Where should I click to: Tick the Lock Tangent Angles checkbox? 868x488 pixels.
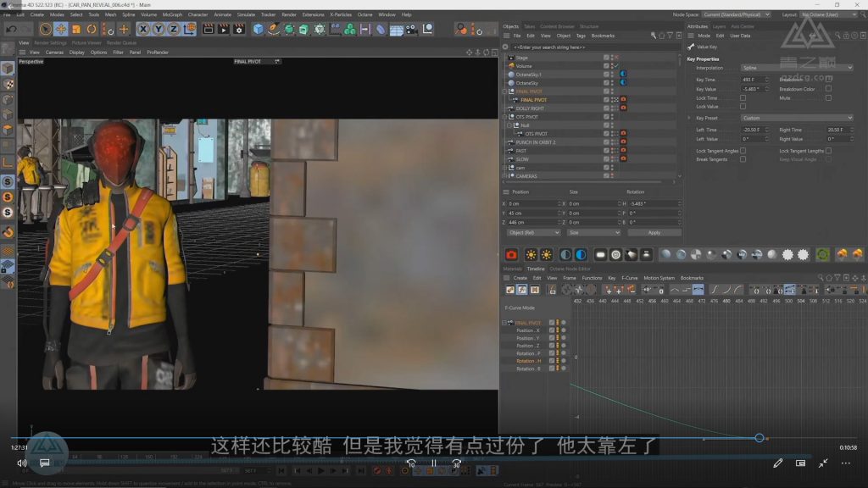[743, 151]
